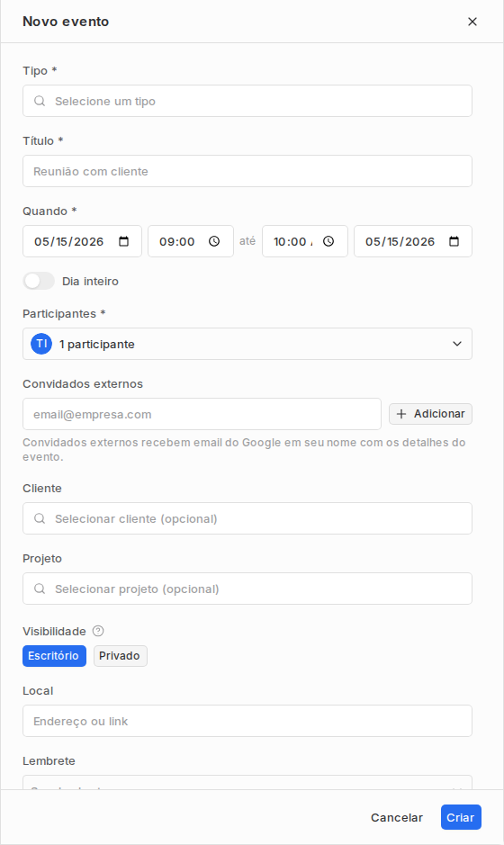The image size is (504, 845).
Task: Click the search icon in Tipo field
Action: tap(40, 102)
